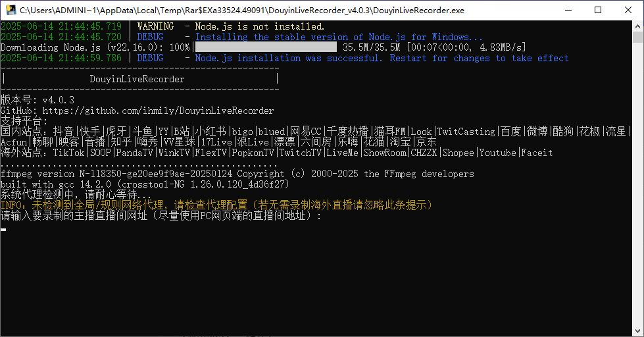Click the vertical scrollbar thumb
This screenshot has width=644, height=337.
click(637, 37)
